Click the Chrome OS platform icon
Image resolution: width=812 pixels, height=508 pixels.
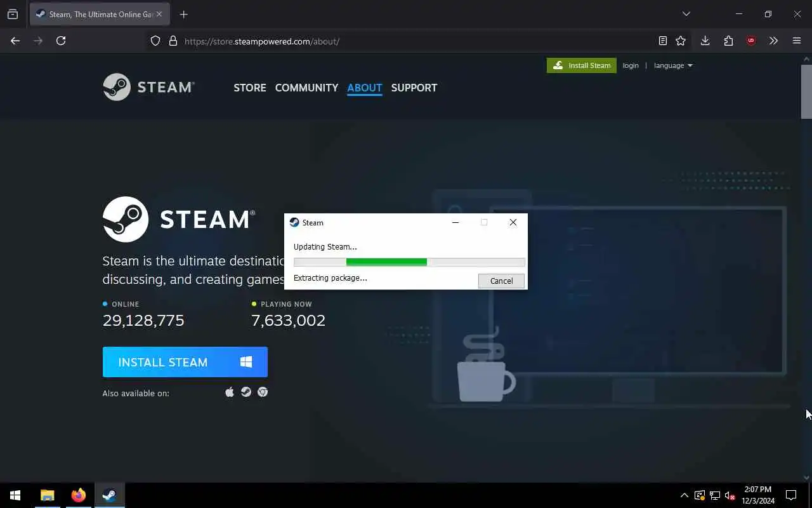coord(263,392)
